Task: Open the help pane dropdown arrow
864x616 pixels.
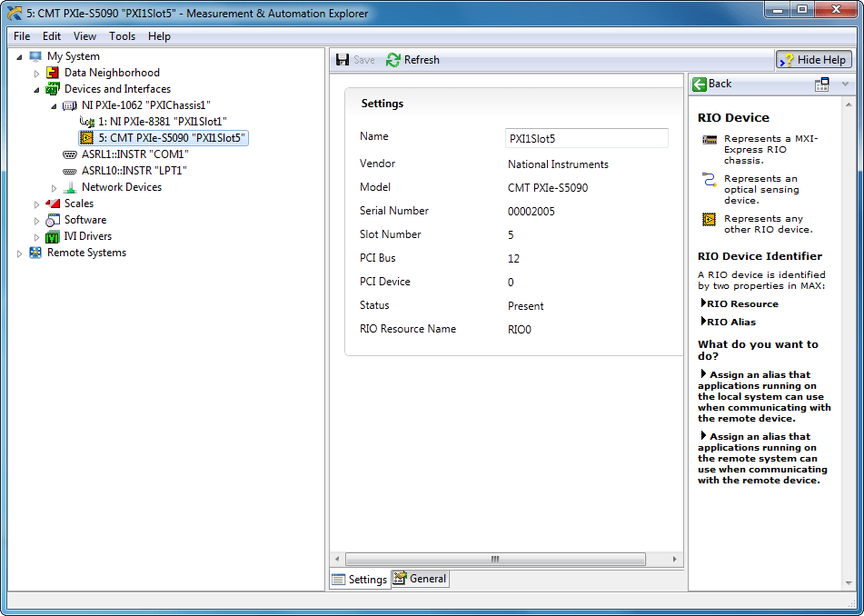Action: pyautogui.click(x=847, y=83)
